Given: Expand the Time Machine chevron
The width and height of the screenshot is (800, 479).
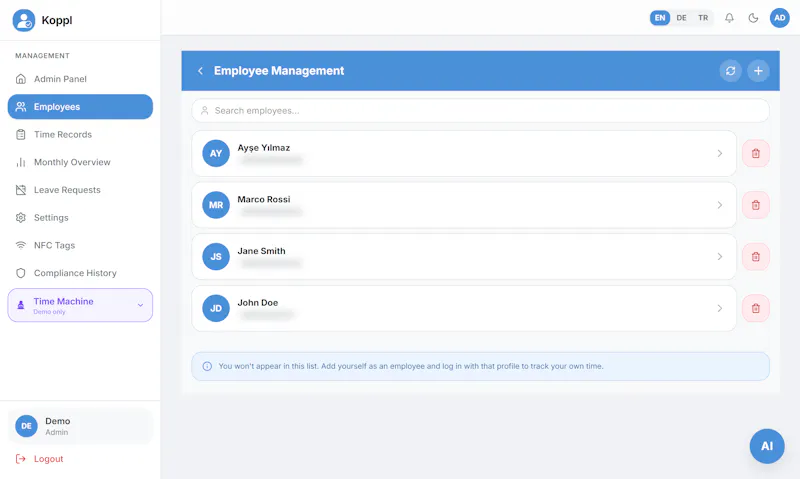Looking at the screenshot, I should click(140, 305).
